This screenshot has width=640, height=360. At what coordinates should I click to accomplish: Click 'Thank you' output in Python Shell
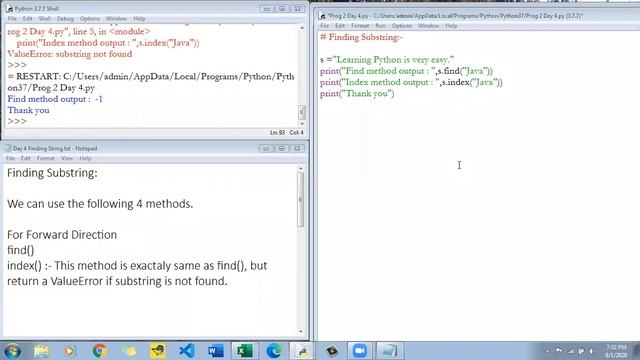[29, 111]
